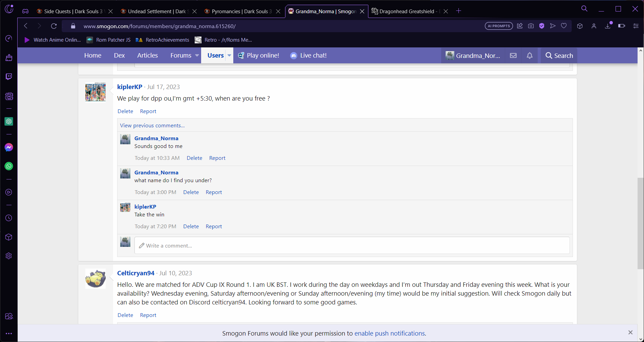Focus the Write a comment field
Screen dimensions: 644x342
tap(352, 245)
